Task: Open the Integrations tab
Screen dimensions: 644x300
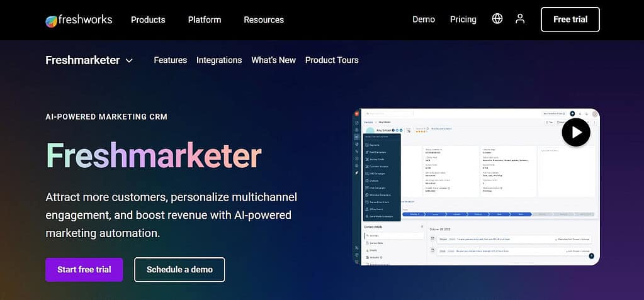Action: 219,60
